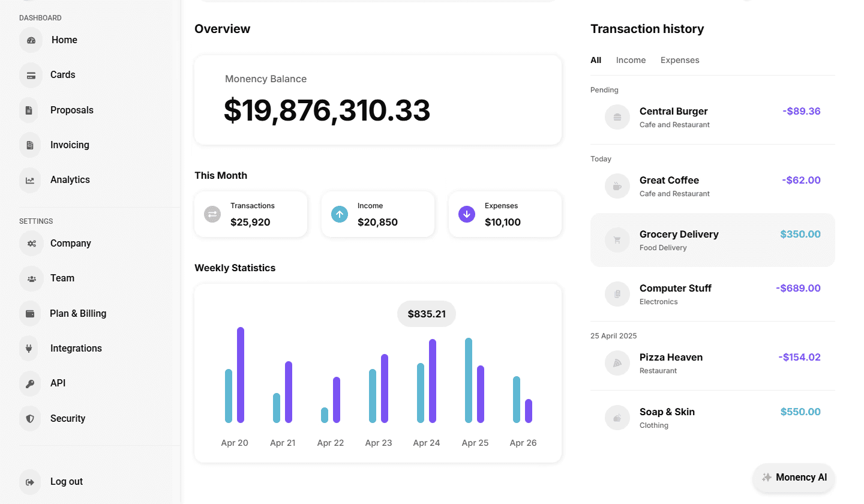
Task: Open the Plan & Billing label
Action: click(x=78, y=313)
